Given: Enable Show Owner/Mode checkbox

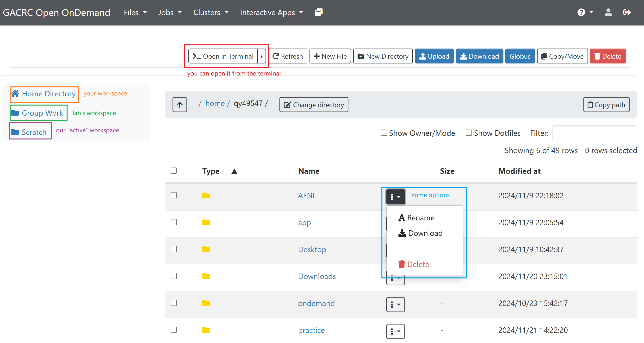Looking at the screenshot, I should (384, 133).
